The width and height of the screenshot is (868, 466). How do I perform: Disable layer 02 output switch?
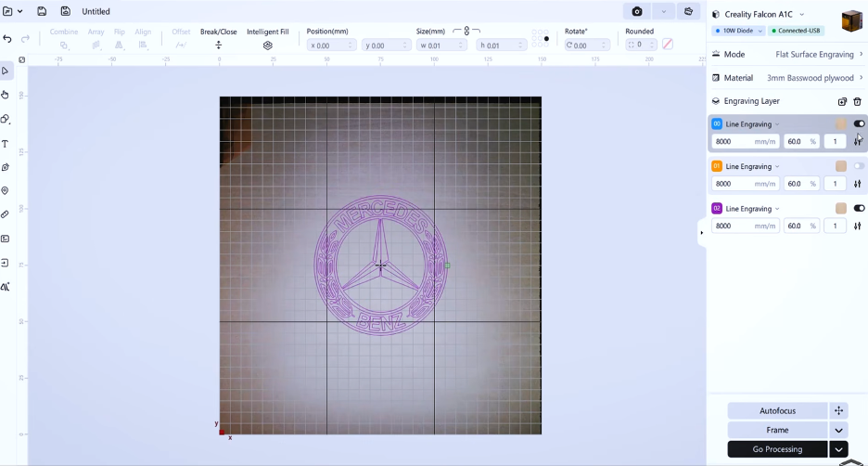point(859,208)
